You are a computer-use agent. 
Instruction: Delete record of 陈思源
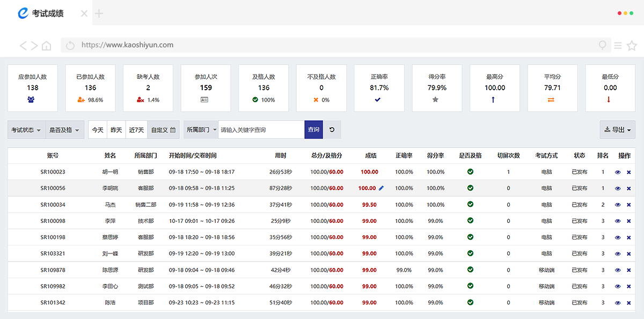(x=629, y=270)
